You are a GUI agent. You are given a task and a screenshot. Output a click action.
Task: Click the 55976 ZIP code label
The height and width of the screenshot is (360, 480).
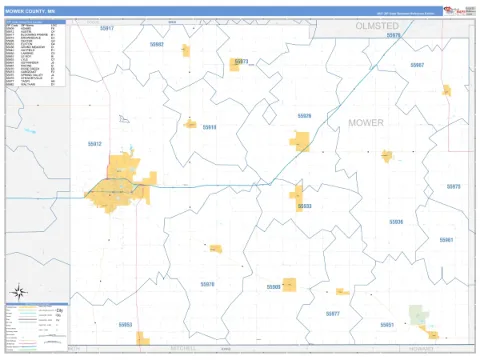tap(394, 35)
